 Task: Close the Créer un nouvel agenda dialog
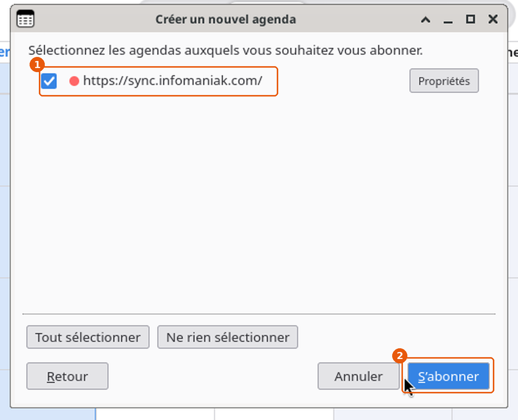[x=493, y=19]
